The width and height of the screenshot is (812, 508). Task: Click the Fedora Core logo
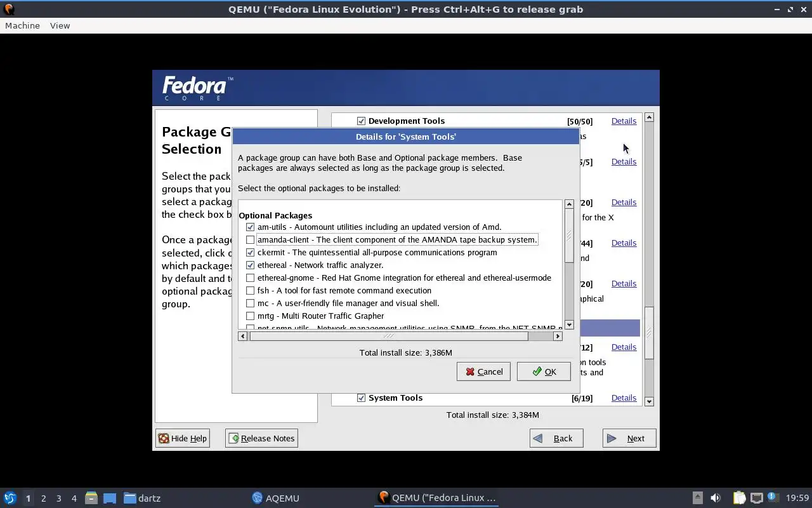click(198, 88)
